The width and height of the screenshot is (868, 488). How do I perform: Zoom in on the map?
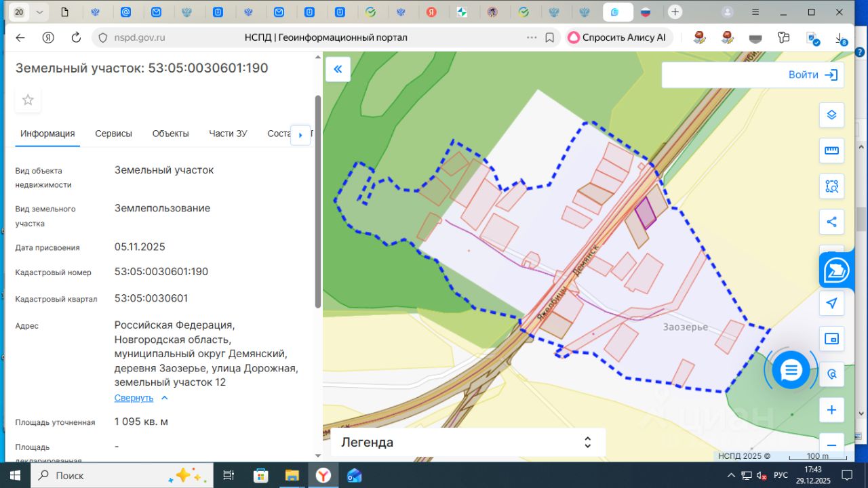(x=831, y=410)
